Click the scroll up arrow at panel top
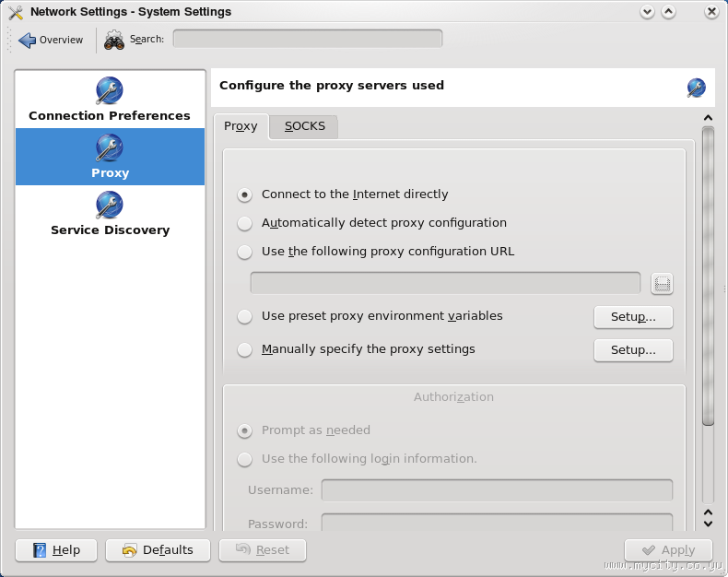Image resolution: width=728 pixels, height=577 pixels. point(708,118)
